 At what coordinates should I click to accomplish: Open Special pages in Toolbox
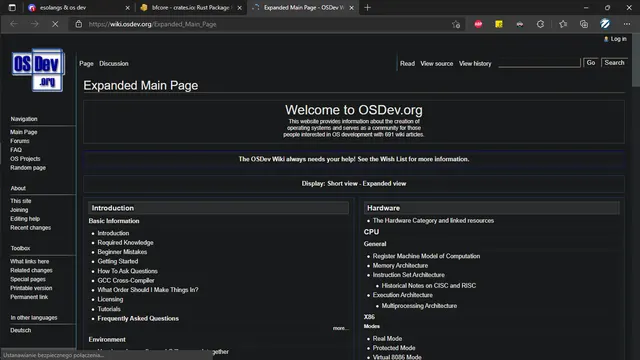click(x=28, y=280)
